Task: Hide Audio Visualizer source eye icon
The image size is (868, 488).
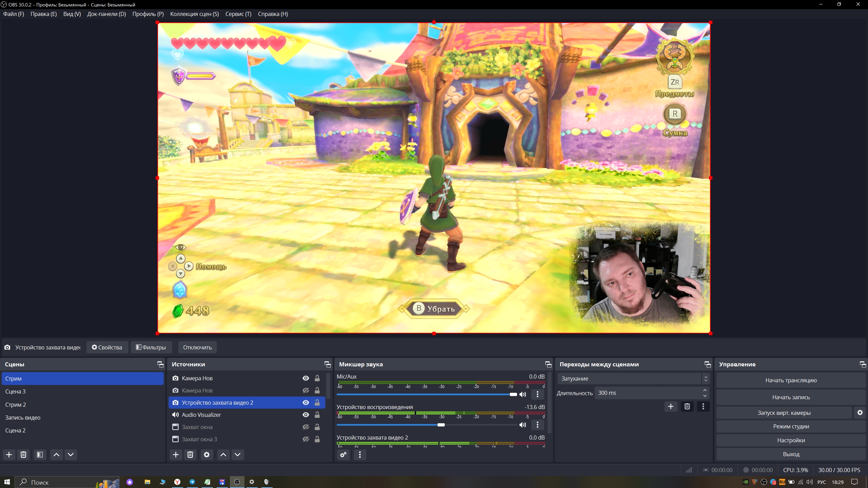Action: pyautogui.click(x=306, y=415)
